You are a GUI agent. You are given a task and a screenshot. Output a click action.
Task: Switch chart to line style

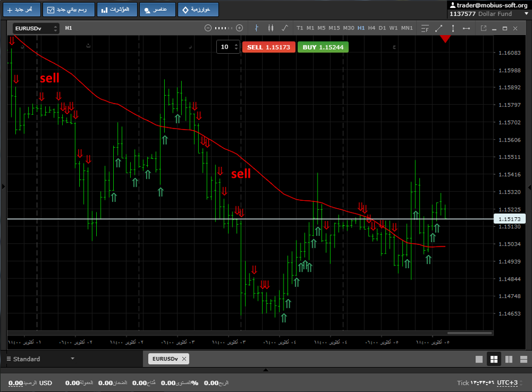tap(285, 28)
